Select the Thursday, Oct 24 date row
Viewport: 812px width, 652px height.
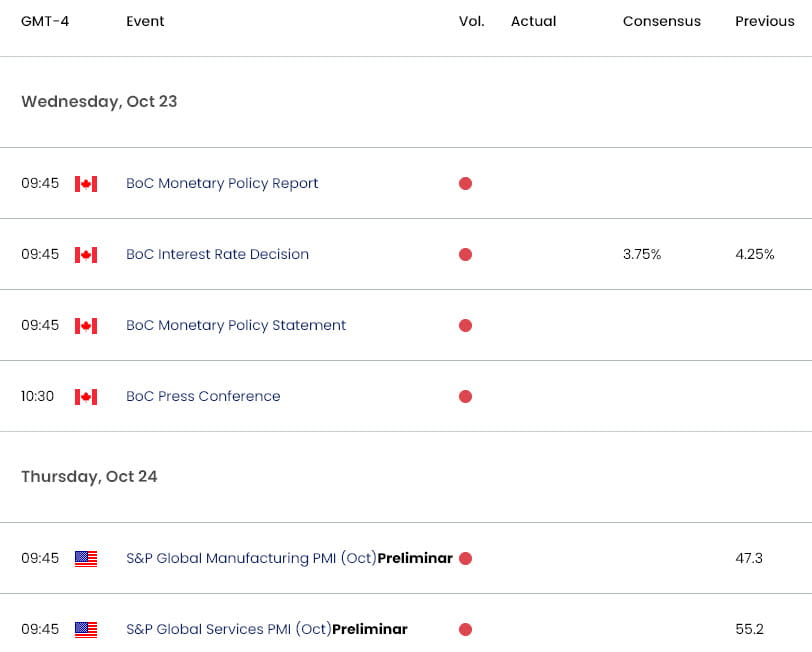tap(89, 476)
